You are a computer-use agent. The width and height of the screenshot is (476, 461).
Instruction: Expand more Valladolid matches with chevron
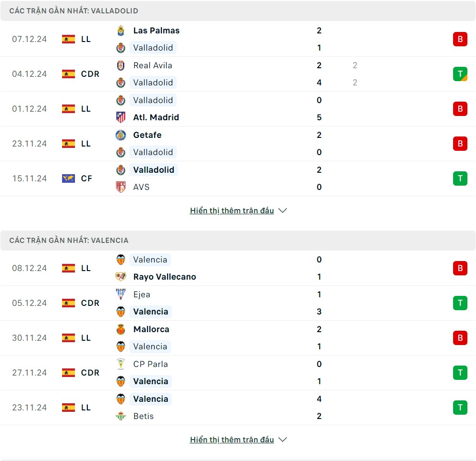tap(283, 210)
